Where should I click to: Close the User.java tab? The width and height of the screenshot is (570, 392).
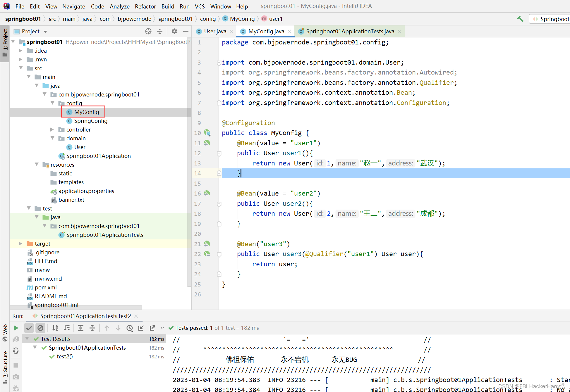tap(231, 31)
